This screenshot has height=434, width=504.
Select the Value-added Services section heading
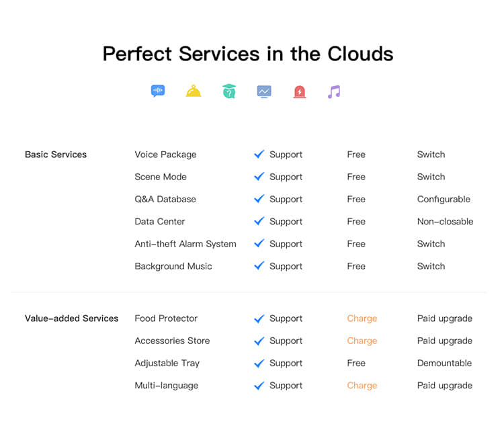click(72, 318)
